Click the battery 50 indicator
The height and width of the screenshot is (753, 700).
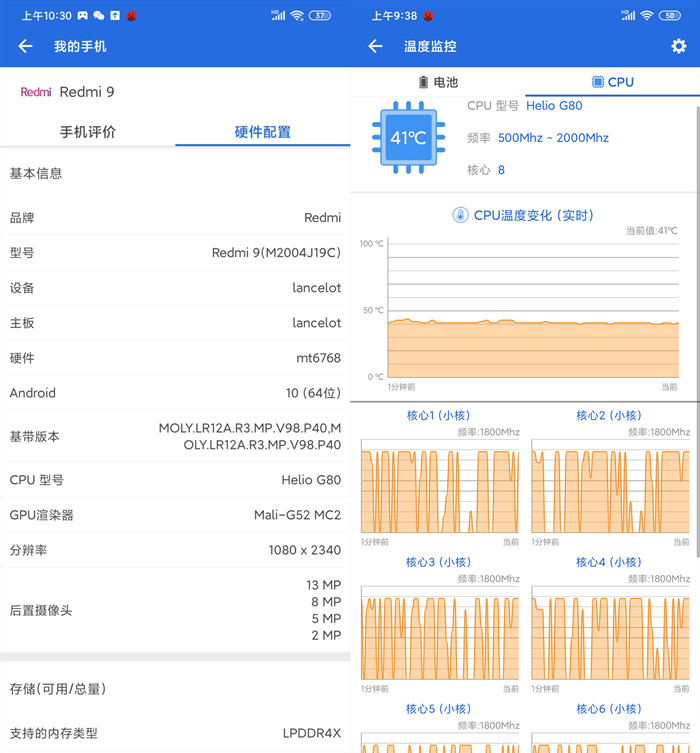[670, 15]
